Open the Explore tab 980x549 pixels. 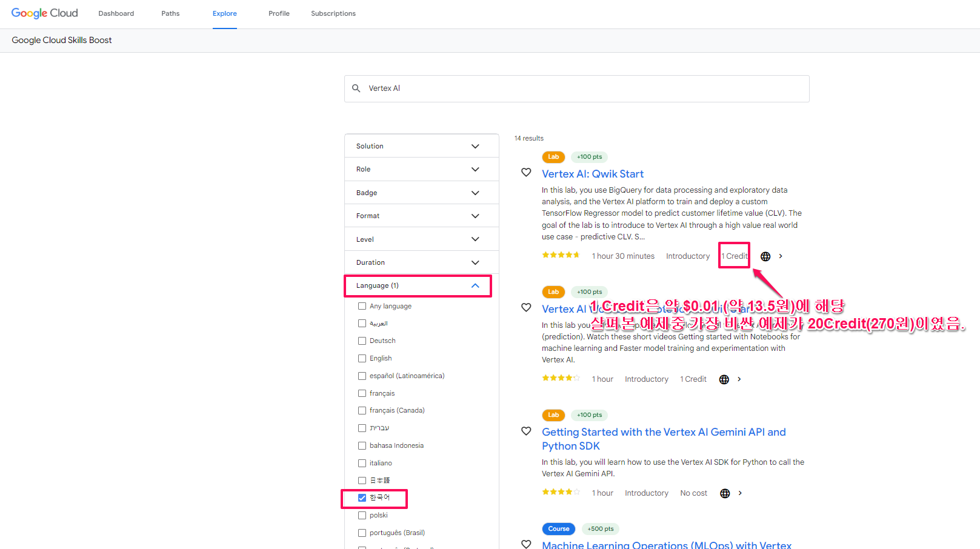pos(225,13)
